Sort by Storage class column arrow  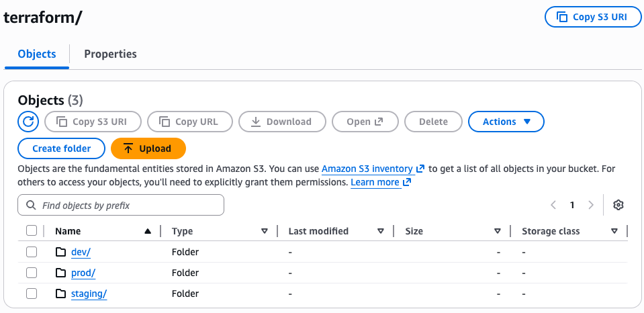click(614, 231)
